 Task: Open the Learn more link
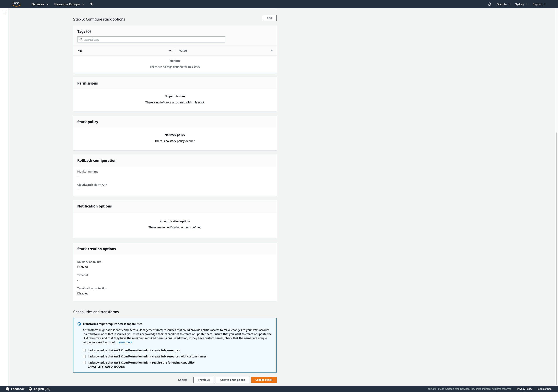tap(125, 342)
